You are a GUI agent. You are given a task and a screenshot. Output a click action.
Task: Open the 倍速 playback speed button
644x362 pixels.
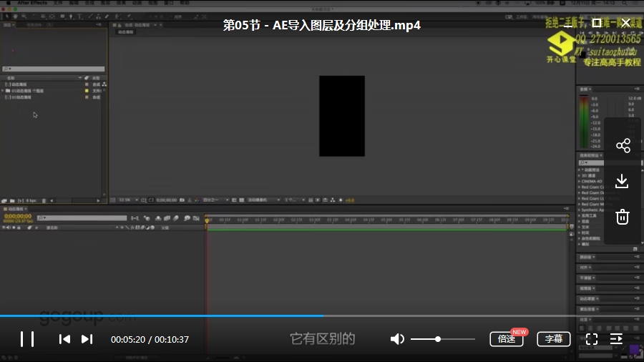(507, 339)
